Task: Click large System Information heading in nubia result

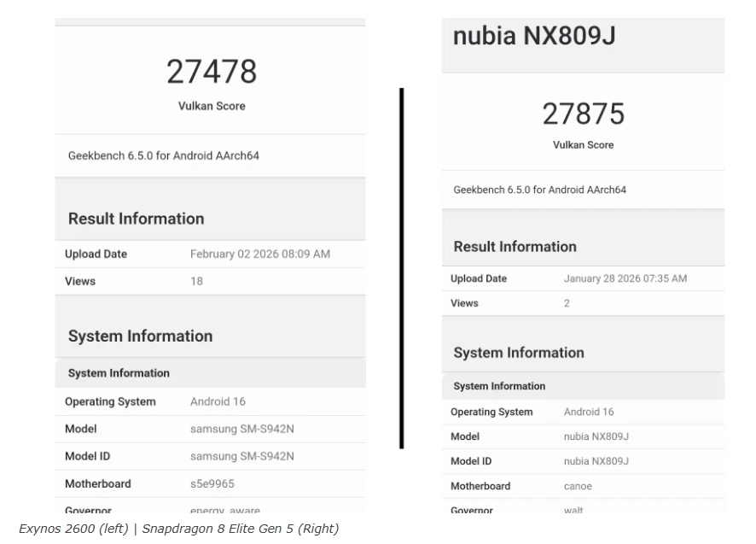Action: click(x=518, y=353)
